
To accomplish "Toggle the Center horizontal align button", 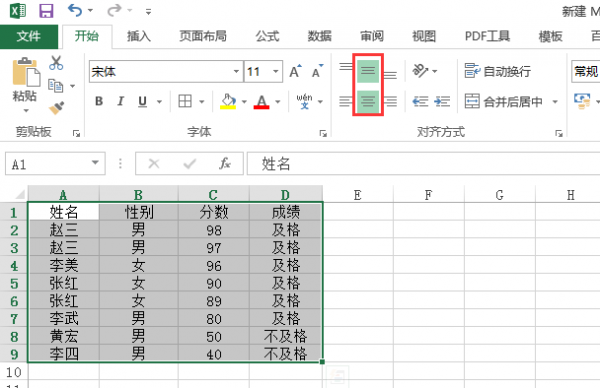I will click(368, 102).
